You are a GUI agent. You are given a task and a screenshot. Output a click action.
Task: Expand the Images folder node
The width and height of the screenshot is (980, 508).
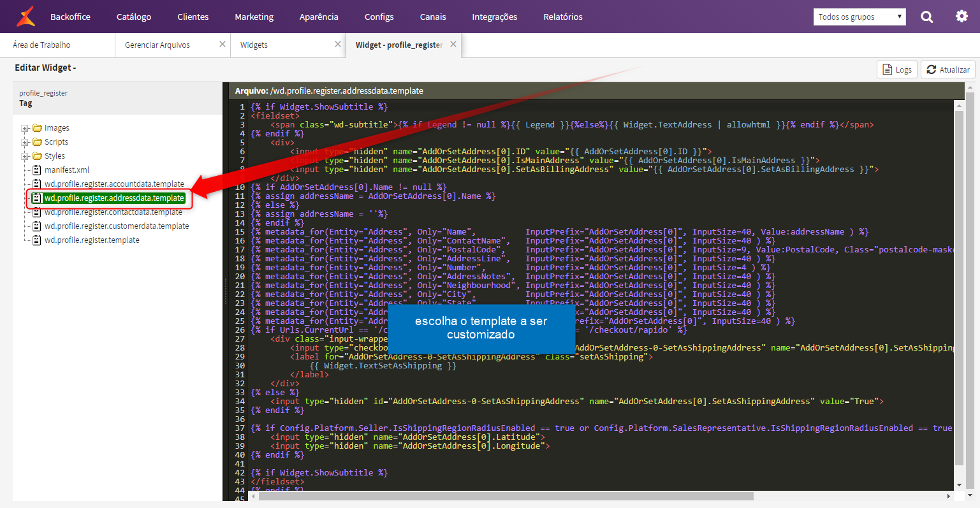pyautogui.click(x=26, y=128)
